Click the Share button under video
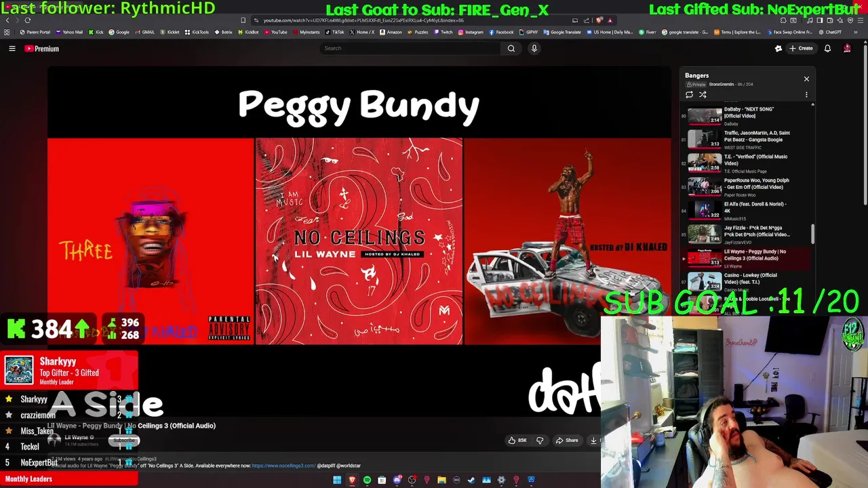 [x=567, y=441]
